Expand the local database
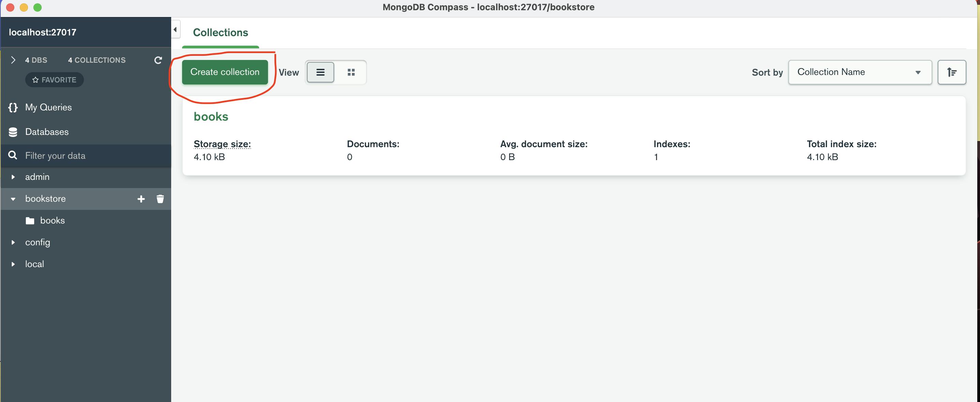980x402 pixels. click(13, 264)
